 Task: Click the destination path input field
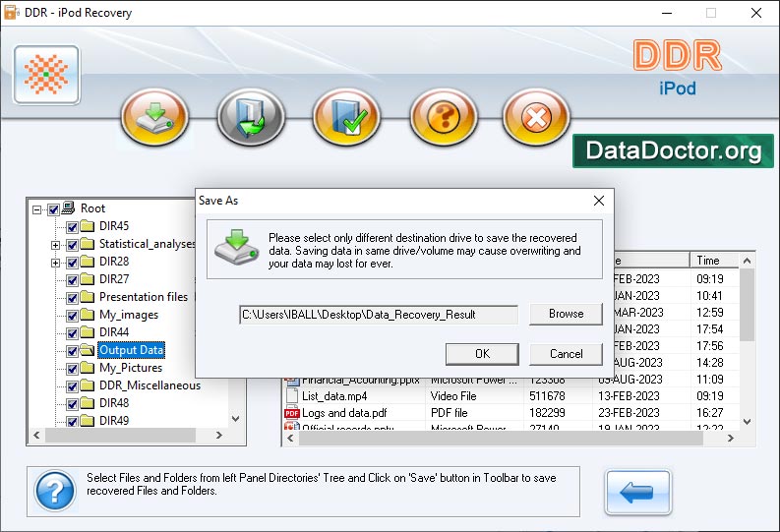[x=379, y=315]
